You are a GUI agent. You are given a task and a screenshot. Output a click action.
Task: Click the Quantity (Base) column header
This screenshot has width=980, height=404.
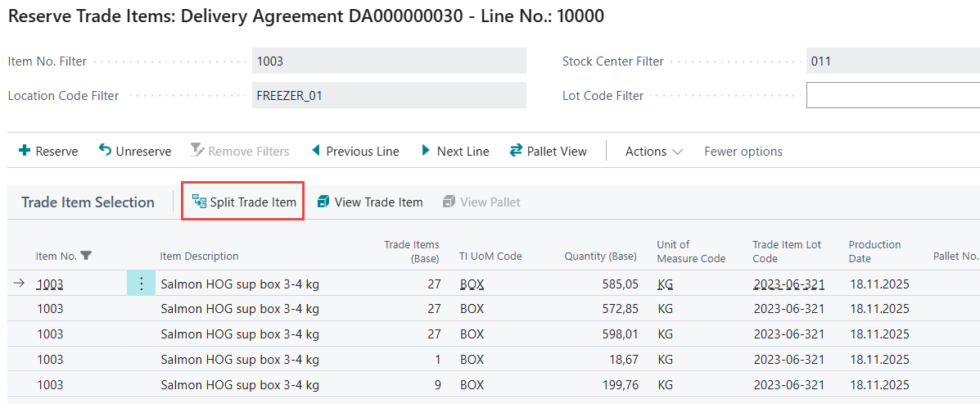pos(600,256)
